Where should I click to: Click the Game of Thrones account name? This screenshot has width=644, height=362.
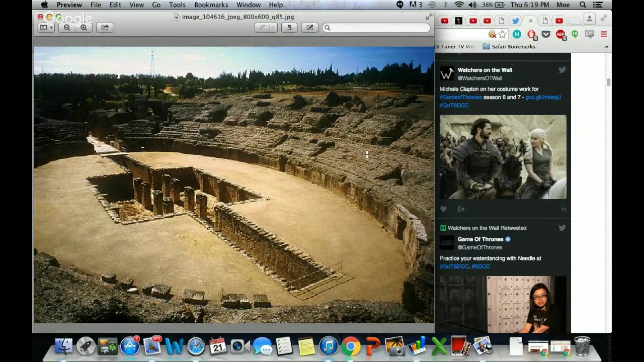click(480, 239)
